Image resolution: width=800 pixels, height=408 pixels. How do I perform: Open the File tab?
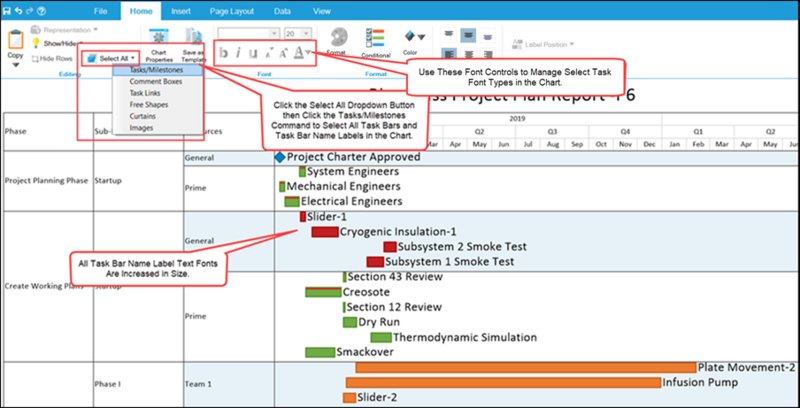pos(101,11)
